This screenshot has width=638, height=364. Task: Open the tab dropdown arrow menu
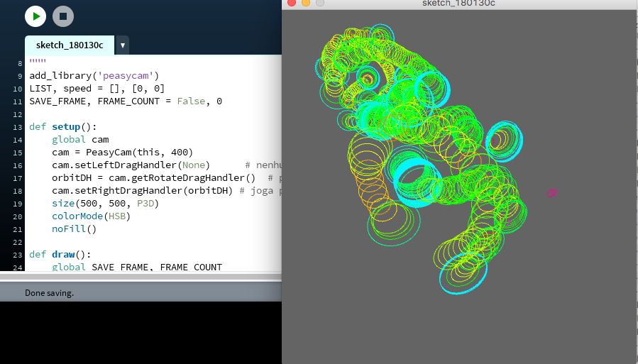[x=123, y=45]
